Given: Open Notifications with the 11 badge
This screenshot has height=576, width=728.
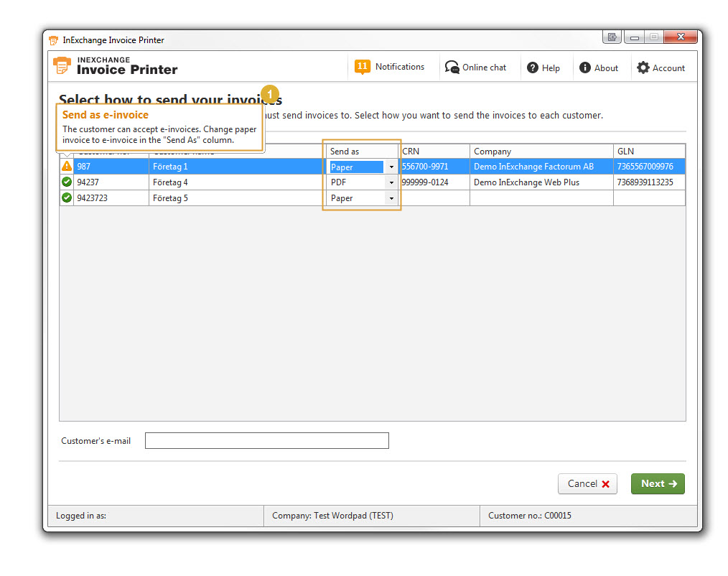Looking at the screenshot, I should [390, 67].
